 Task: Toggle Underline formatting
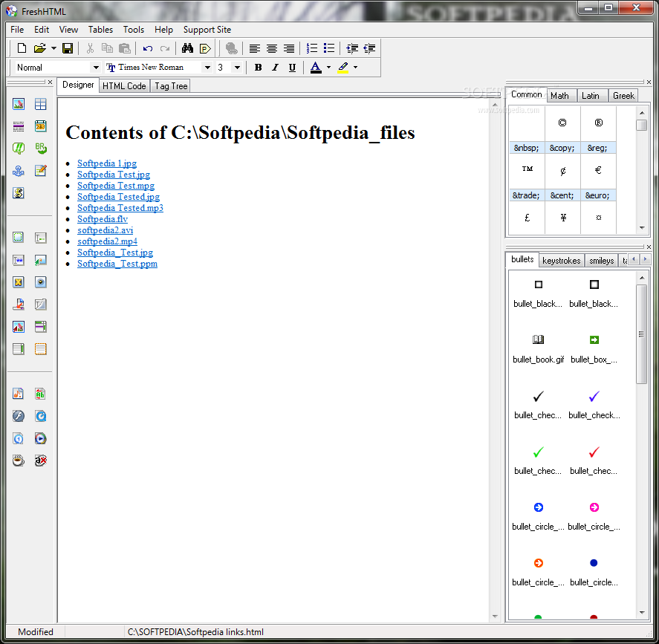click(x=292, y=67)
